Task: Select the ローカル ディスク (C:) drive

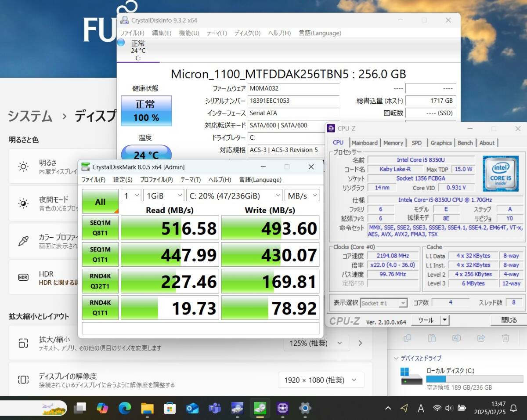Action: (461, 378)
